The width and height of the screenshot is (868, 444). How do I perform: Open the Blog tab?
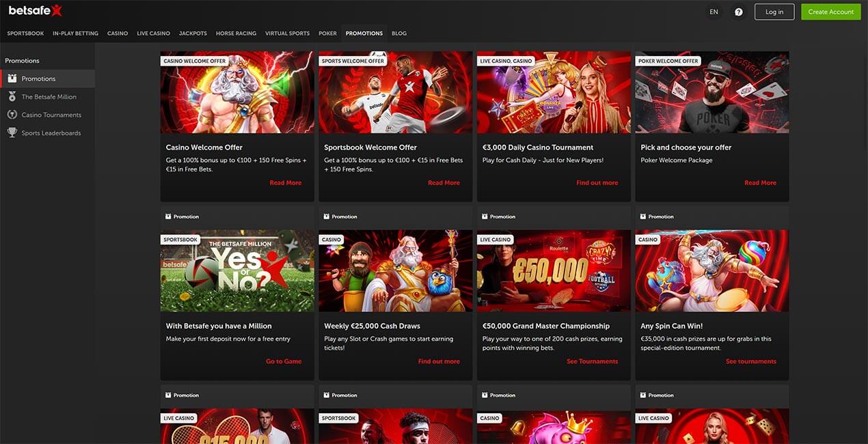pos(399,33)
